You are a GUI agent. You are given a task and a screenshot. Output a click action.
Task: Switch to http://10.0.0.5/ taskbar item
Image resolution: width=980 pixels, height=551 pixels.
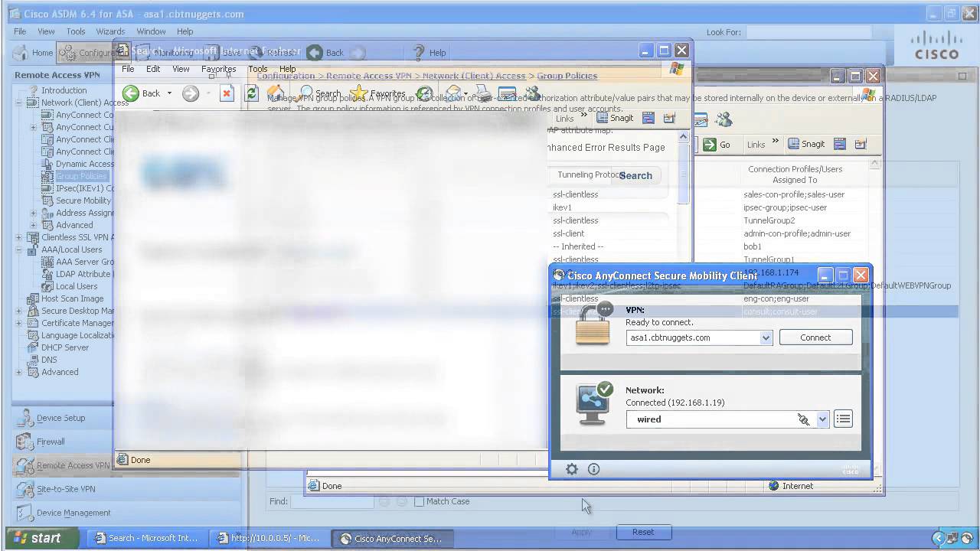click(x=269, y=538)
